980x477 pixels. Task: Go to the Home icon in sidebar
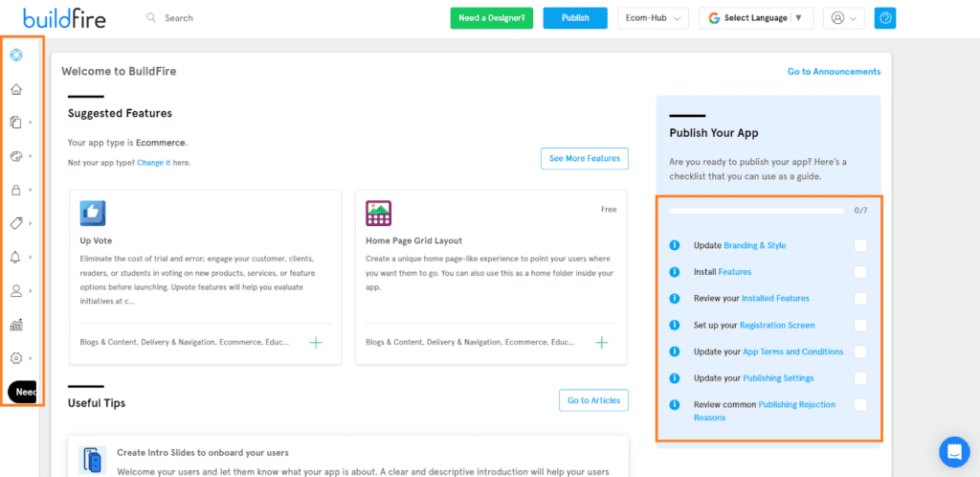point(16,89)
